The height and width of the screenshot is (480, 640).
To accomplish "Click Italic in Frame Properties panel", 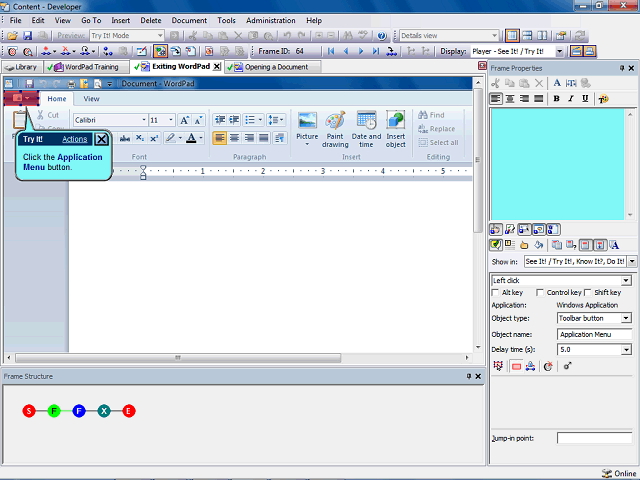I will [571, 98].
